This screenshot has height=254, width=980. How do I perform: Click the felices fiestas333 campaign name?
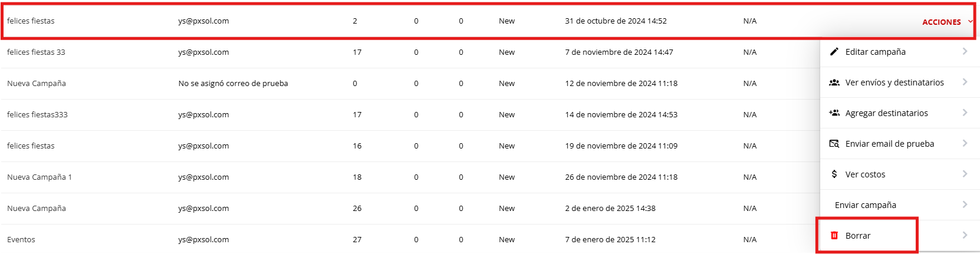click(37, 115)
